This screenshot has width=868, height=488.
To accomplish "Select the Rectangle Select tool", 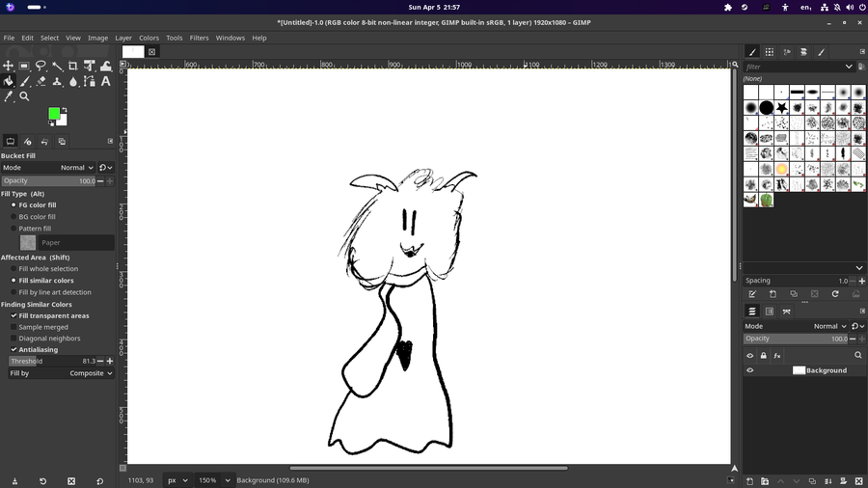I will 24,66.
